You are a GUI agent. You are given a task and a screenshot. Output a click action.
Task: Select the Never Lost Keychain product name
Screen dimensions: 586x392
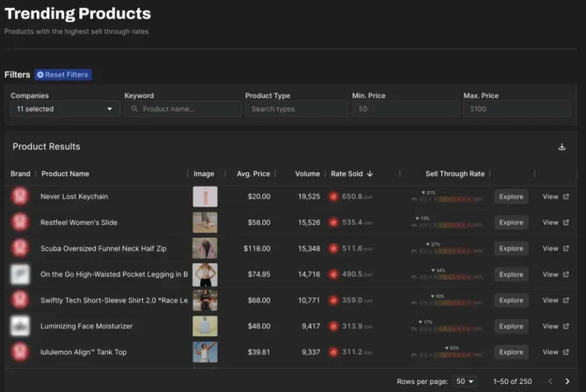[74, 196]
